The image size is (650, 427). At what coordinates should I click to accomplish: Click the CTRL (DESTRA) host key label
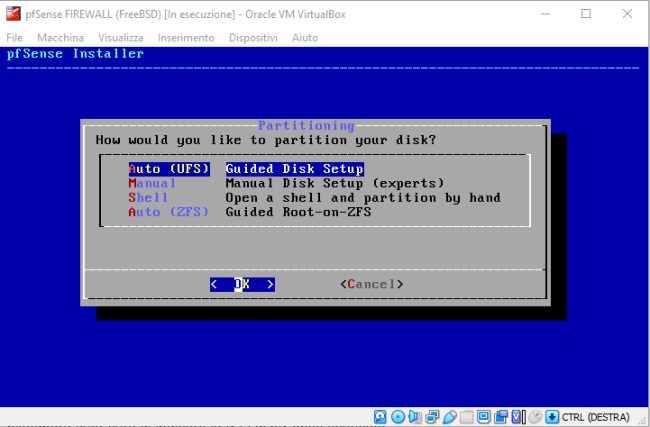595,417
